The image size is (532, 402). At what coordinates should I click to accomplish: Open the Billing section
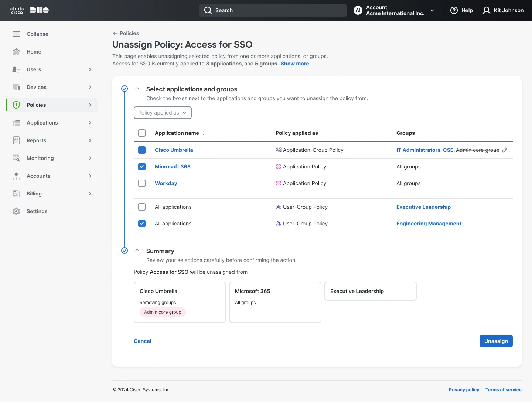(34, 194)
